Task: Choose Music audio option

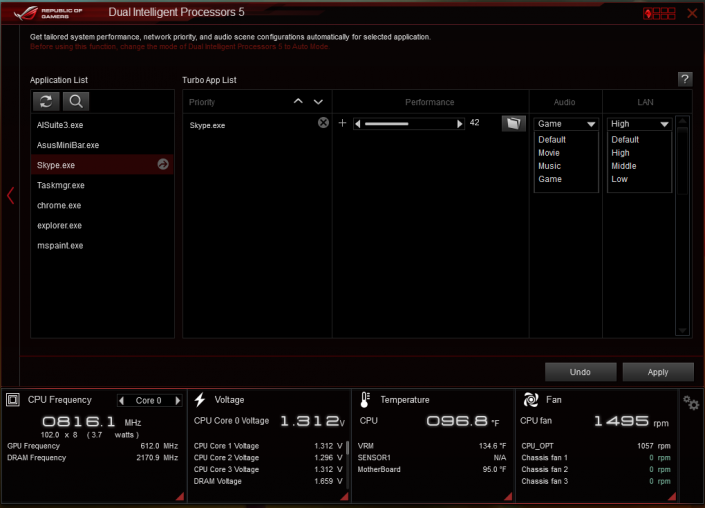Action: point(549,166)
